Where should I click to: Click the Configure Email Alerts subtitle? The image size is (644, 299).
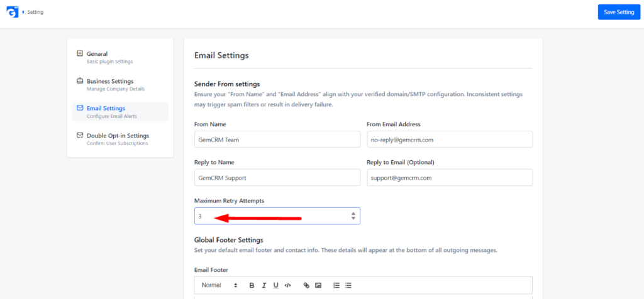click(112, 116)
